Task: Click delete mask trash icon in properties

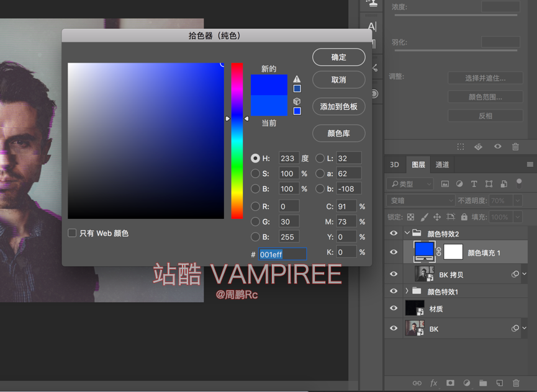Action: click(515, 147)
